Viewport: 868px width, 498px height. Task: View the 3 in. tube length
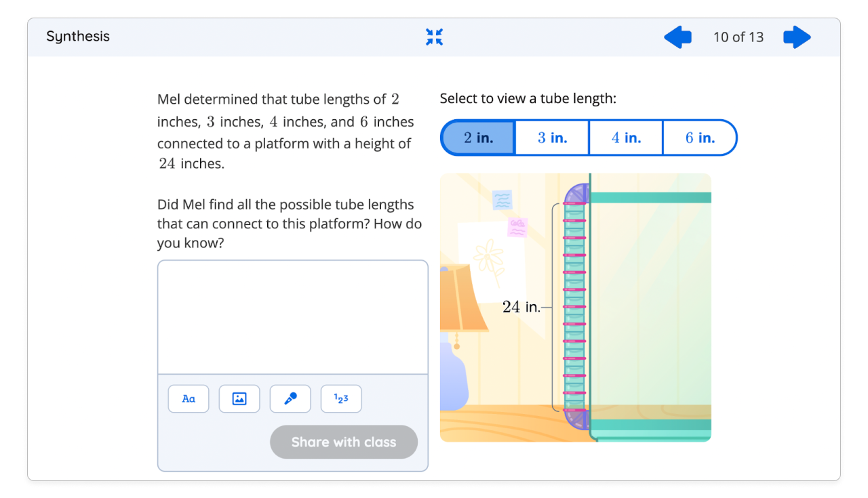click(552, 138)
